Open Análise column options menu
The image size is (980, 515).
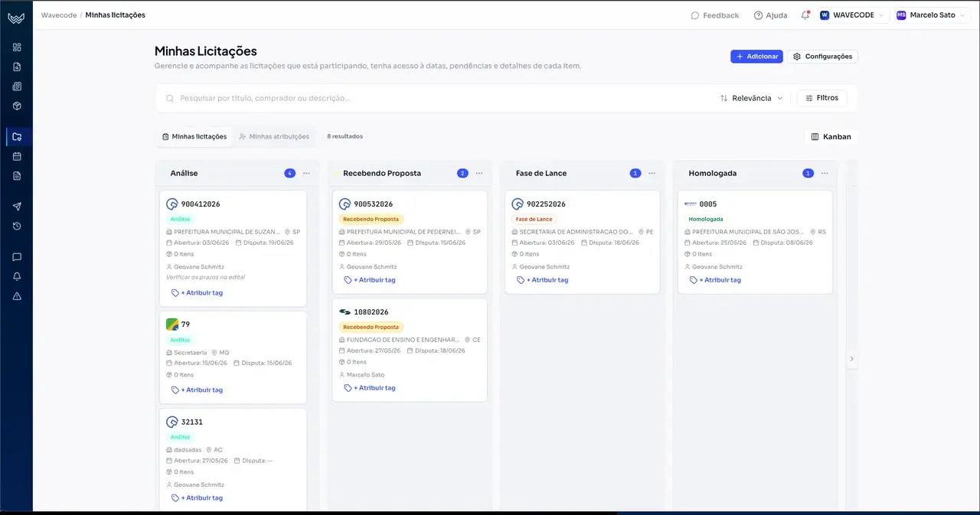[306, 174]
